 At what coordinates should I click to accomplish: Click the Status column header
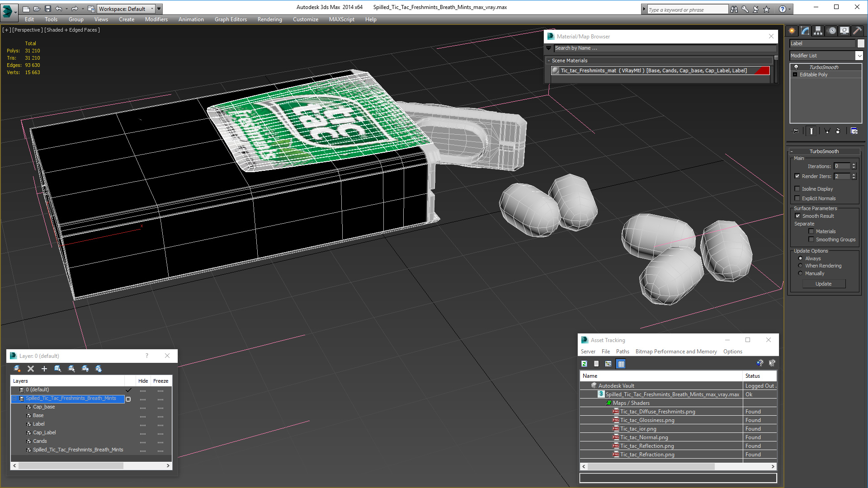click(759, 376)
